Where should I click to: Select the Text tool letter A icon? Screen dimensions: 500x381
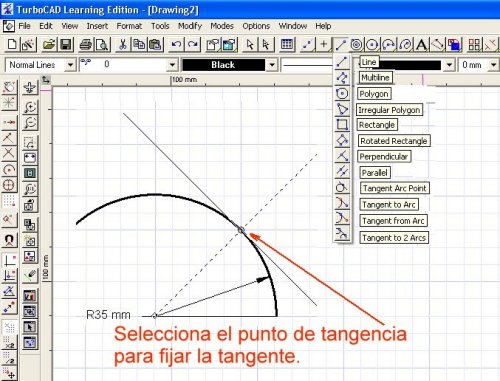[x=422, y=44]
